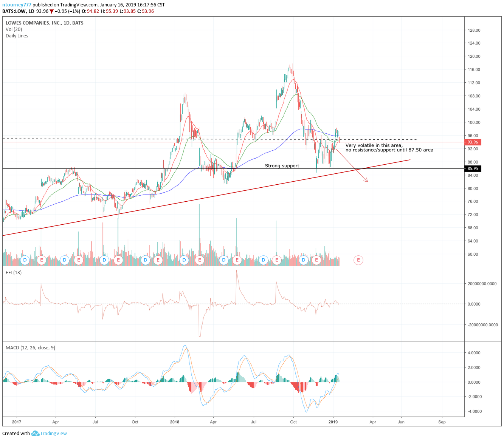
Task: Click the author name ntourney777
Action: (x=17, y=5)
